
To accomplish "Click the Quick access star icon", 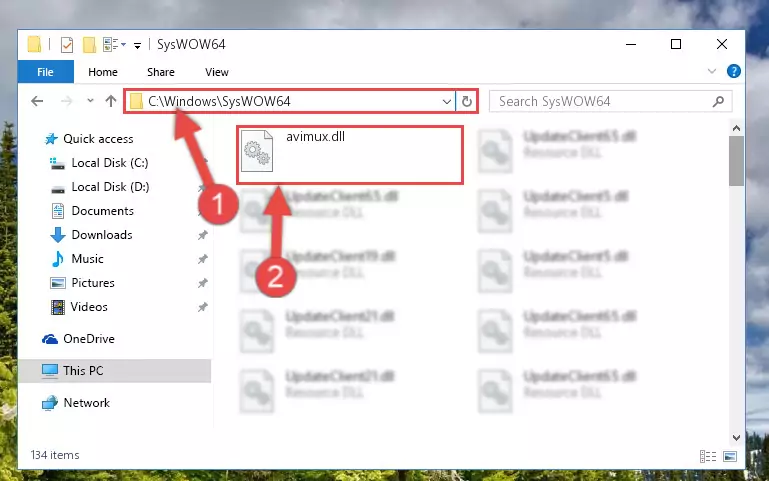I will 51,139.
